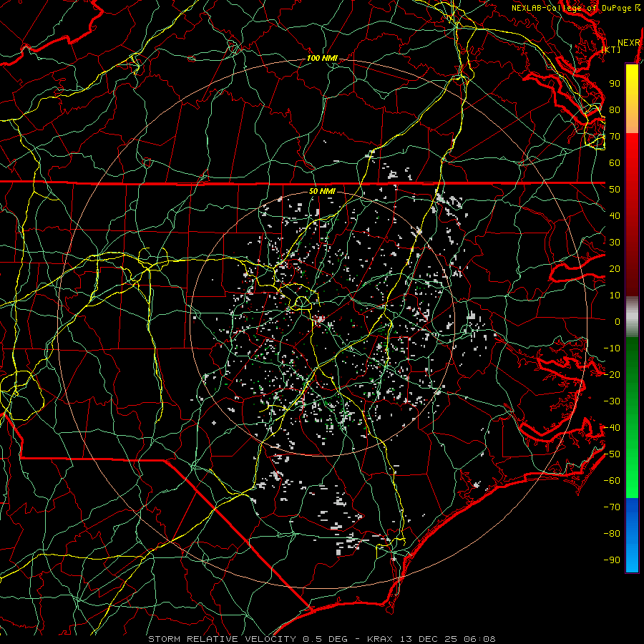
Task: Click the 100 NMI range ring label
Action: 322,59
